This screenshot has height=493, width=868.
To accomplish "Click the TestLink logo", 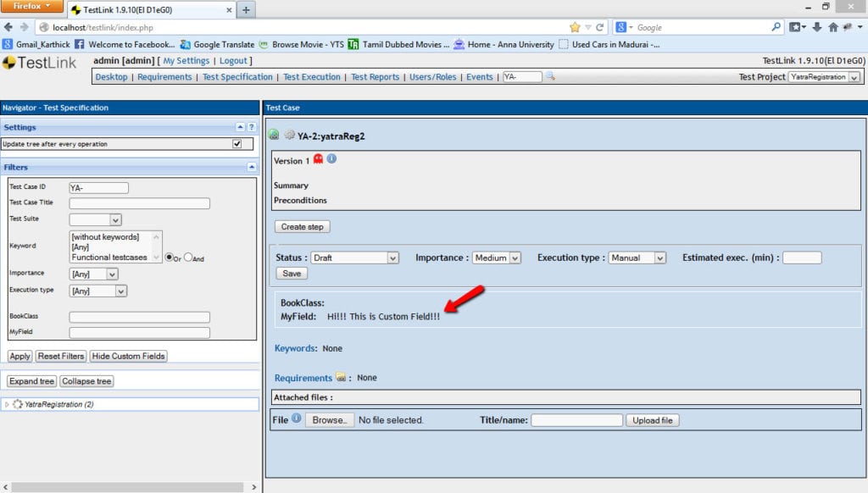I will pyautogui.click(x=39, y=63).
